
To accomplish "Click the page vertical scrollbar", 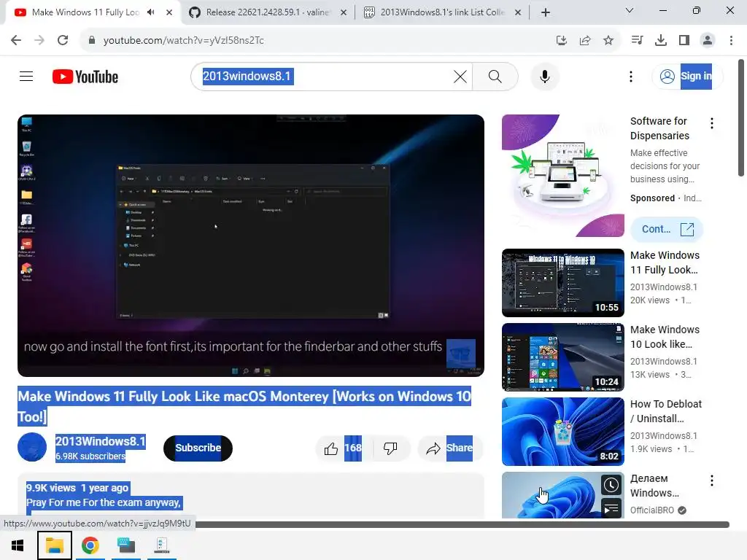I will (x=741, y=117).
